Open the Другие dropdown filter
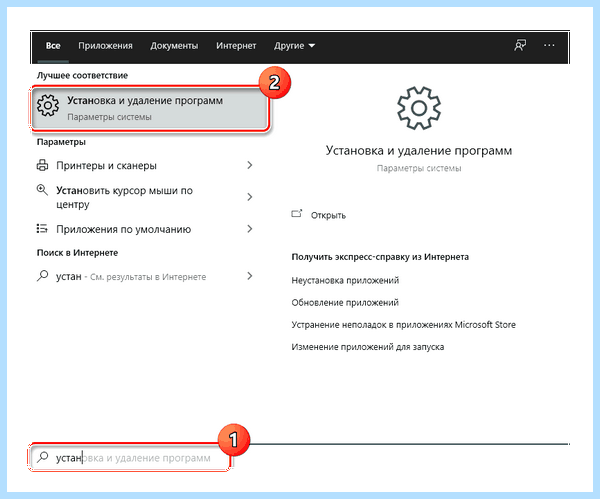The height and width of the screenshot is (499, 600). [294, 46]
